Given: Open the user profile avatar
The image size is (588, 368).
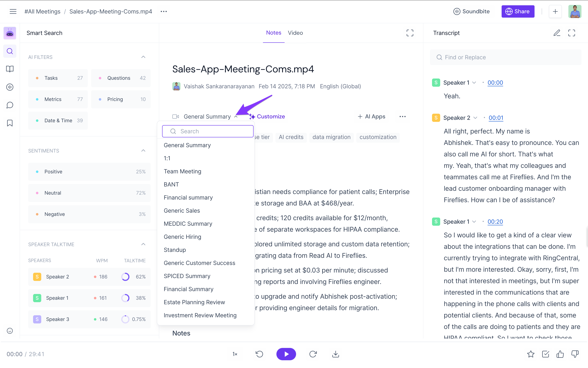Looking at the screenshot, I should pos(575,11).
